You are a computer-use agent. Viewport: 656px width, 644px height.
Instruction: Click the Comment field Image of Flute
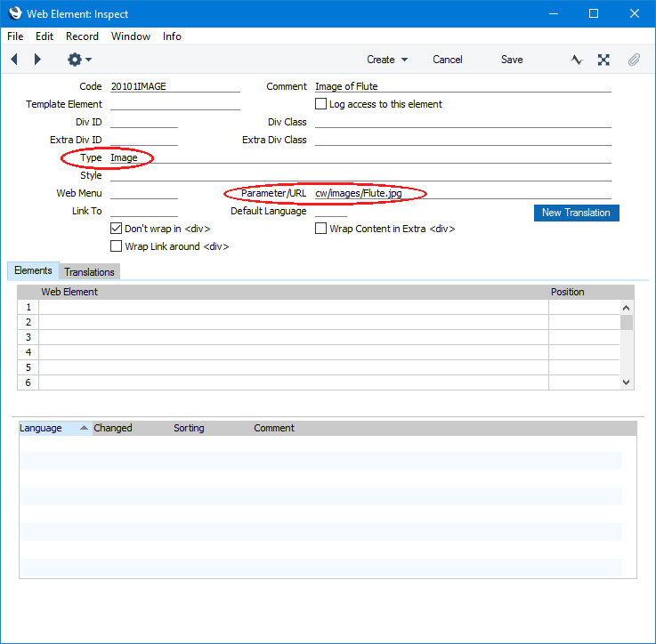tap(463, 86)
